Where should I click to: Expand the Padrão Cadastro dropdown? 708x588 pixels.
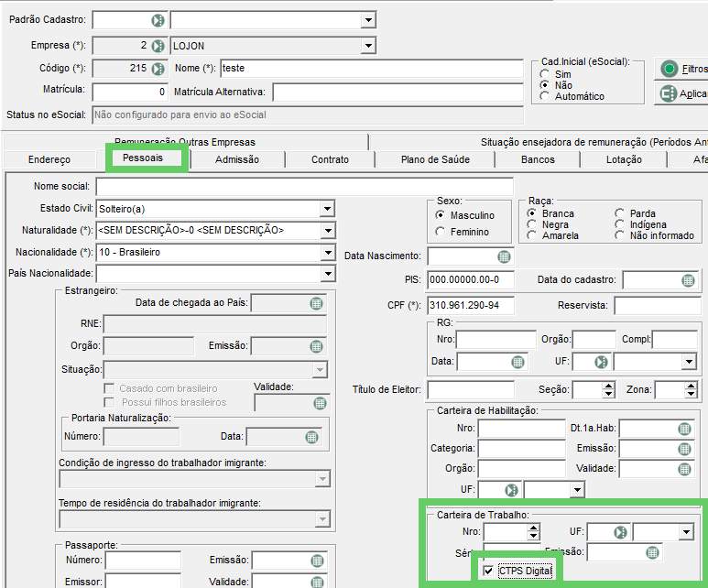click(x=368, y=20)
